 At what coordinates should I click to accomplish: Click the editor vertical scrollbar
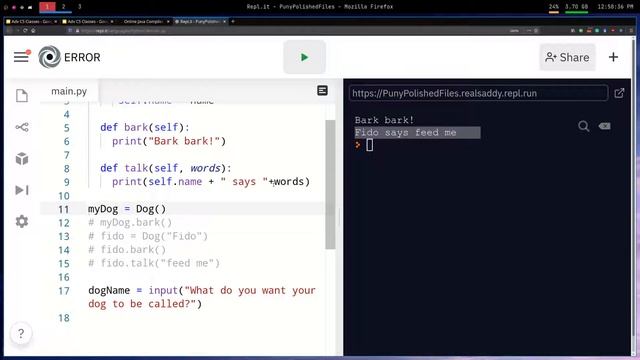click(x=330, y=184)
